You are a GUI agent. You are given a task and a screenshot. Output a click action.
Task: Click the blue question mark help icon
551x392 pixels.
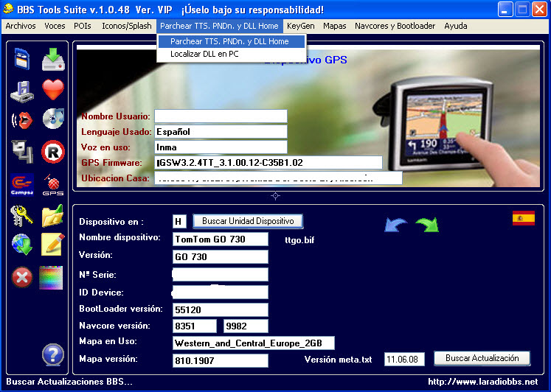pyautogui.click(x=52, y=355)
